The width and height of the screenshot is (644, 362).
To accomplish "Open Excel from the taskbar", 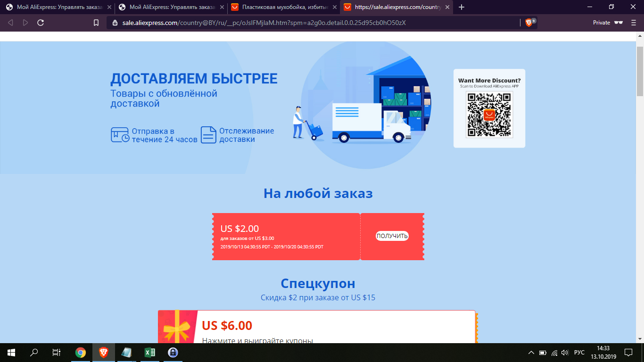I will 149,353.
